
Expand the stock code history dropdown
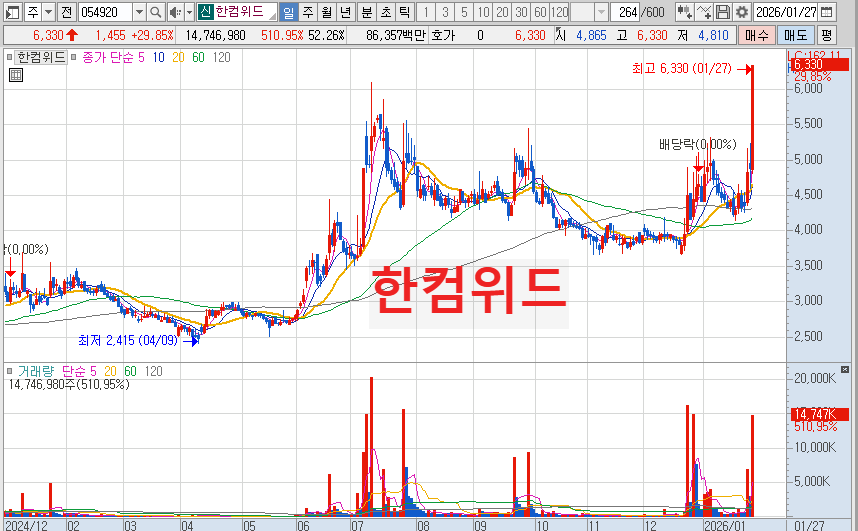pyautogui.click(x=139, y=11)
